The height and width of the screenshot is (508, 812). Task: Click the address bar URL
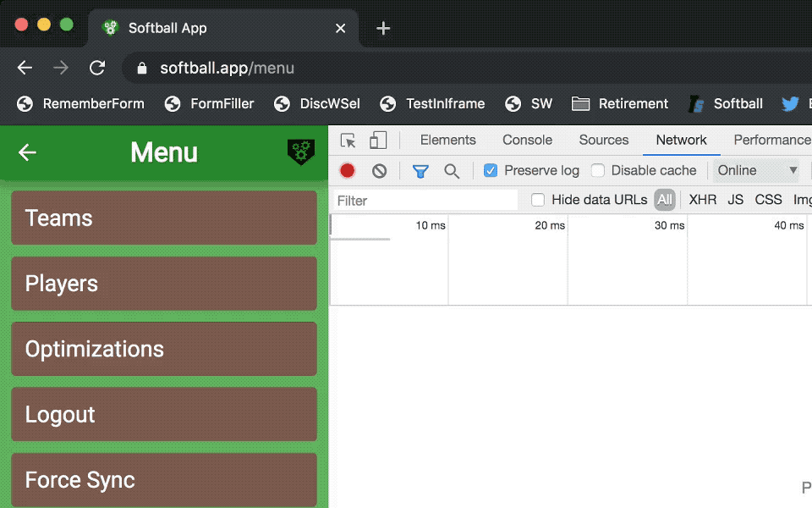pos(227,68)
